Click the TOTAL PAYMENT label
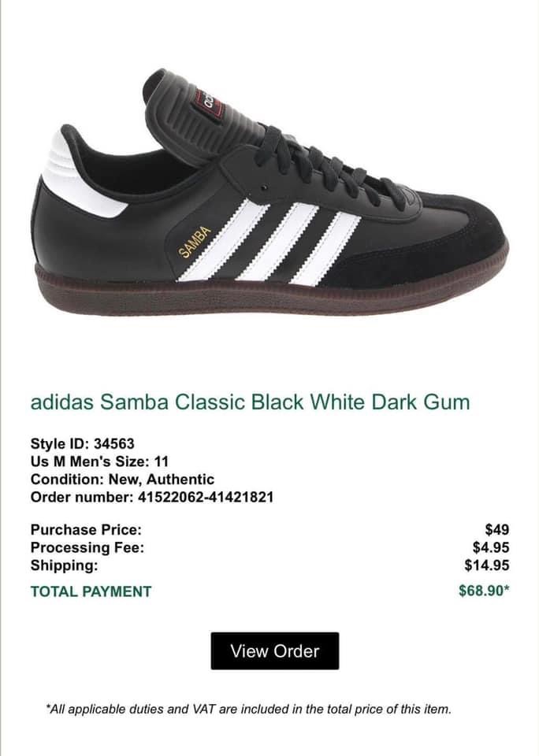This screenshot has width=539, height=756. (x=91, y=591)
